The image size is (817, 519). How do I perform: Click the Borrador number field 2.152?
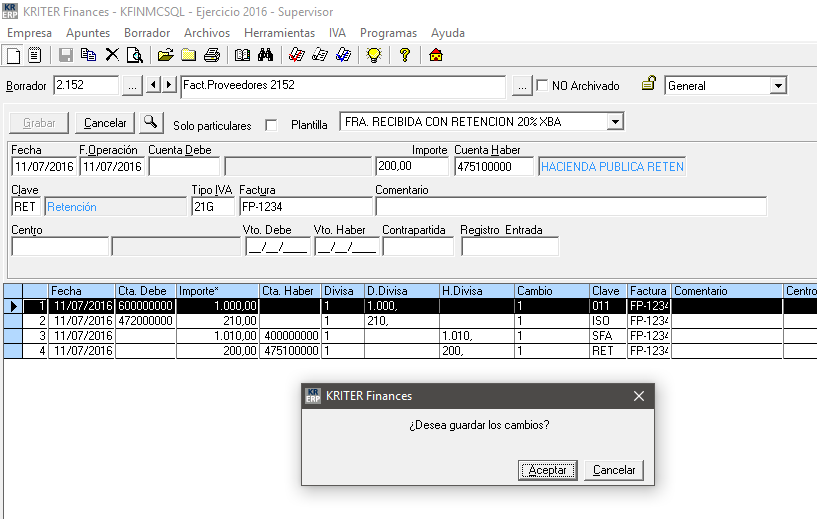point(86,85)
